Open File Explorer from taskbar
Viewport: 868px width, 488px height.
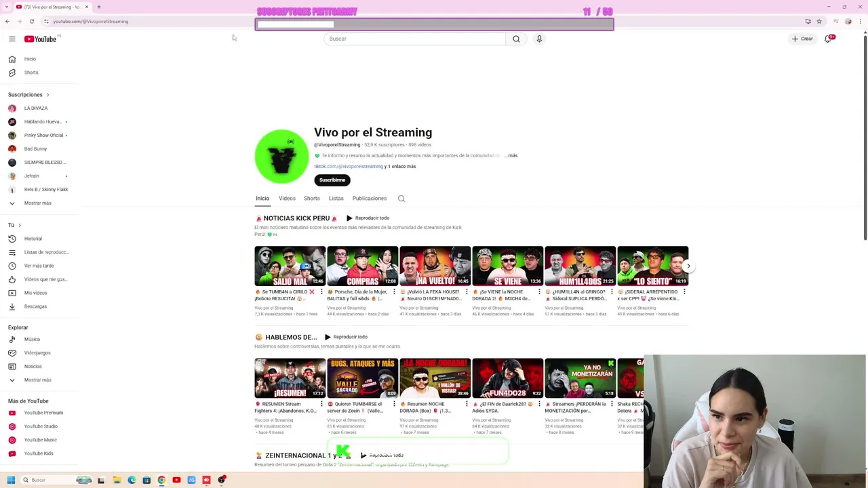point(117,480)
